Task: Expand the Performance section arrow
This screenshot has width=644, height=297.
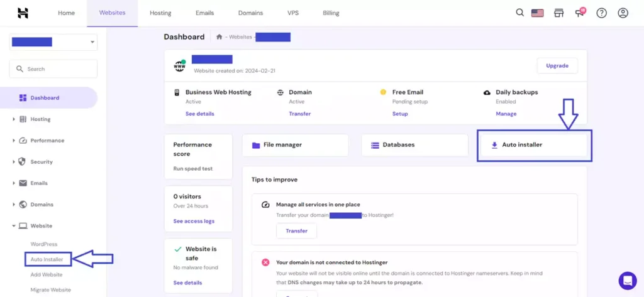Action: click(14, 140)
